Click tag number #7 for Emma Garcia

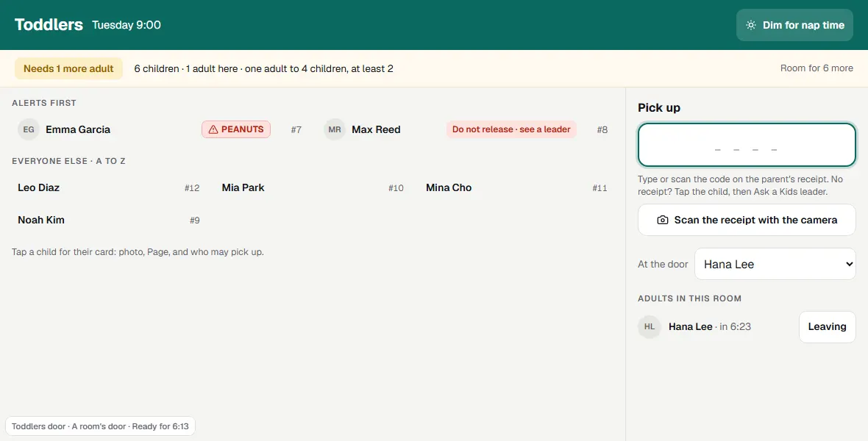[x=296, y=129]
